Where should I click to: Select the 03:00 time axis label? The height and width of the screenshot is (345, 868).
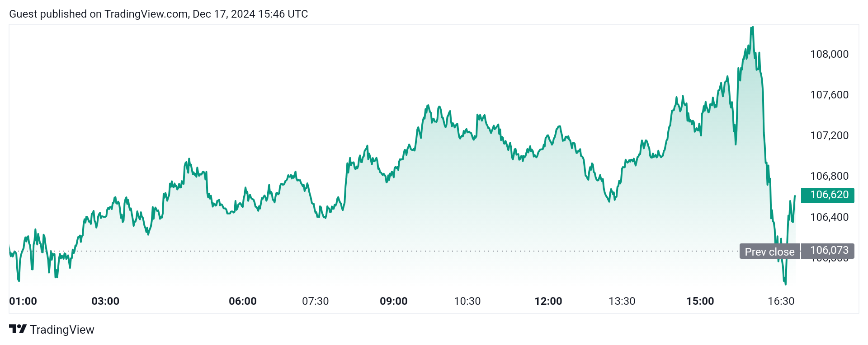point(105,301)
